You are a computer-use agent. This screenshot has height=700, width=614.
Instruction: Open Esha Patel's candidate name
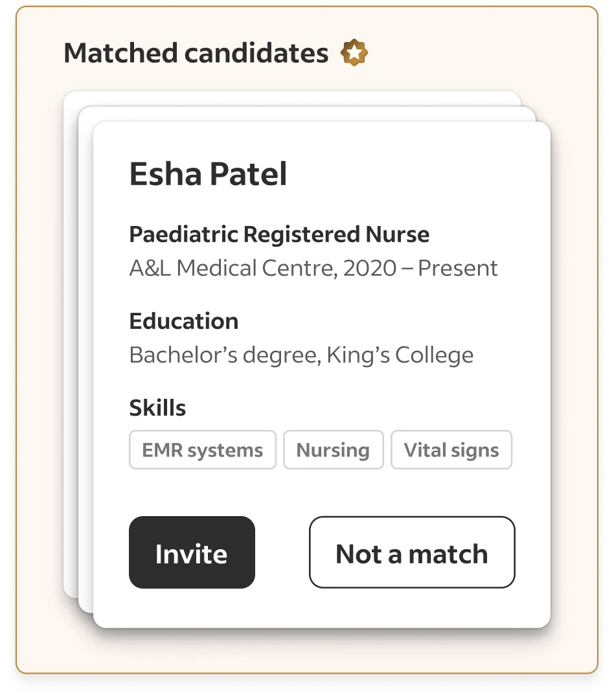click(x=208, y=174)
